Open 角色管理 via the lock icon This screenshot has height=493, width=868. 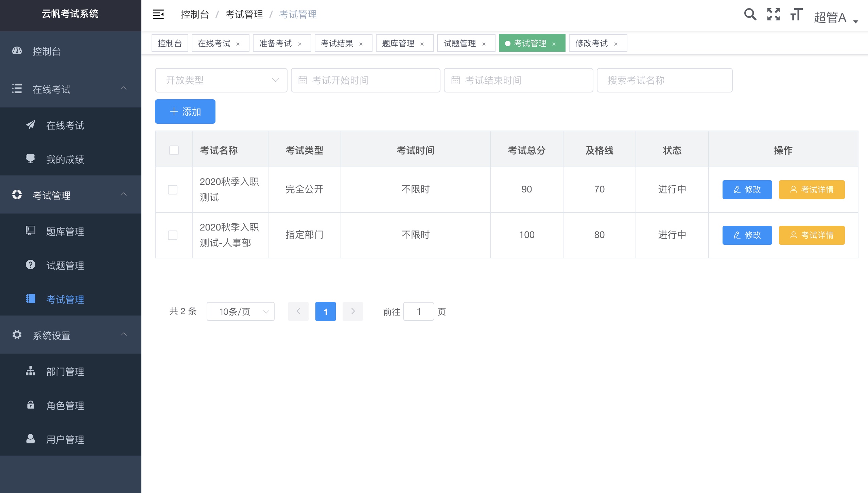pos(30,405)
